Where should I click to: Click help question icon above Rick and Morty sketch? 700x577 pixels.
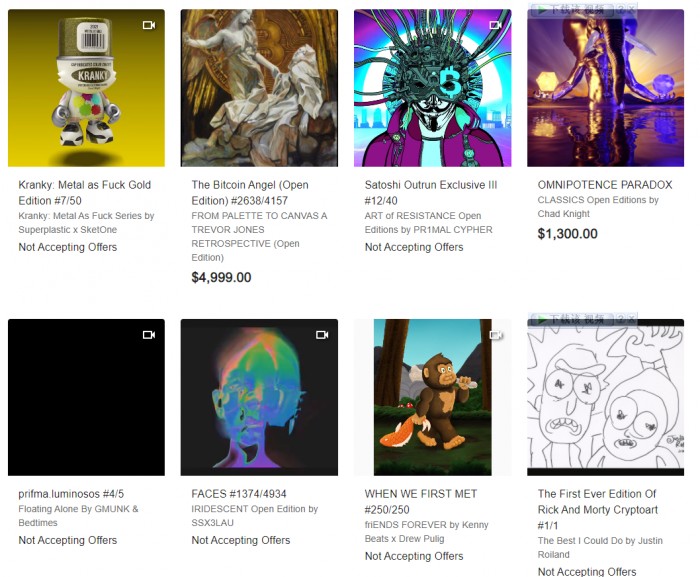click(x=621, y=319)
